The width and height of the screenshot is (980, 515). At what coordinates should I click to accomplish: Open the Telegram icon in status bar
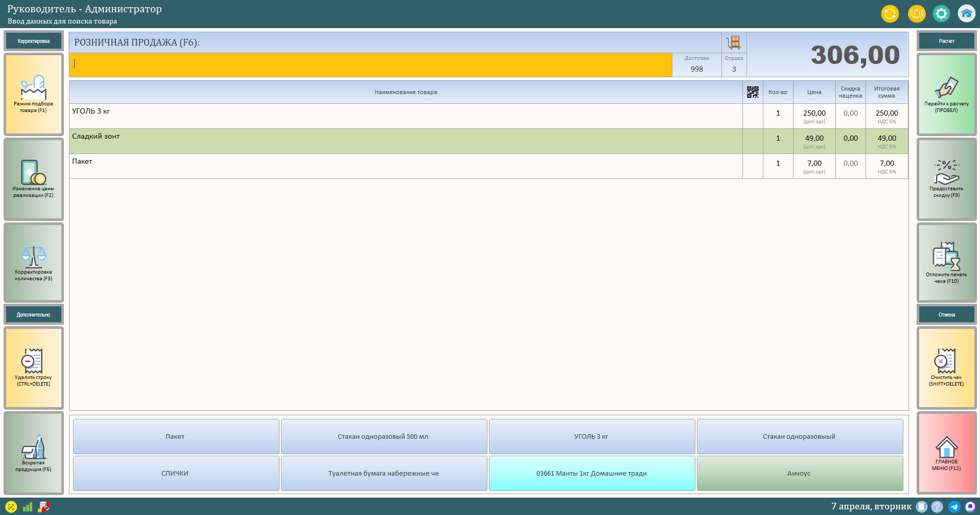click(954, 506)
